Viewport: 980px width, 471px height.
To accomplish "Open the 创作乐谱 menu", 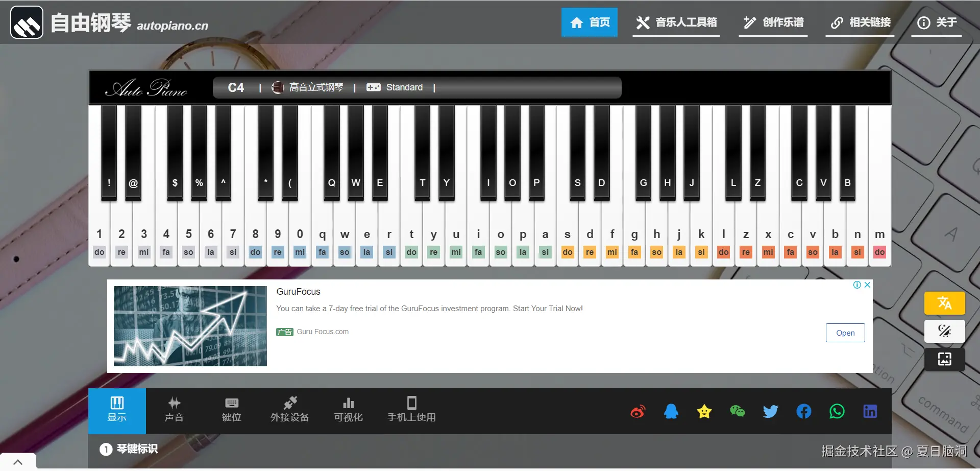I will tap(773, 22).
